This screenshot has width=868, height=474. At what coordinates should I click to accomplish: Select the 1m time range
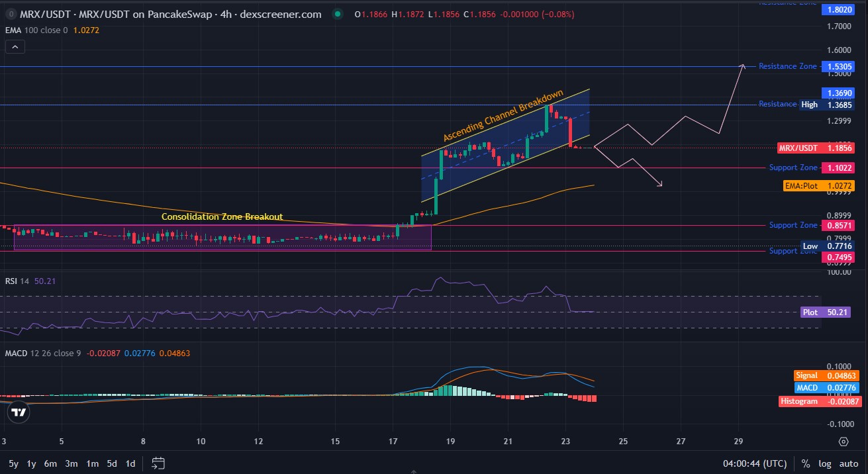pos(93,463)
